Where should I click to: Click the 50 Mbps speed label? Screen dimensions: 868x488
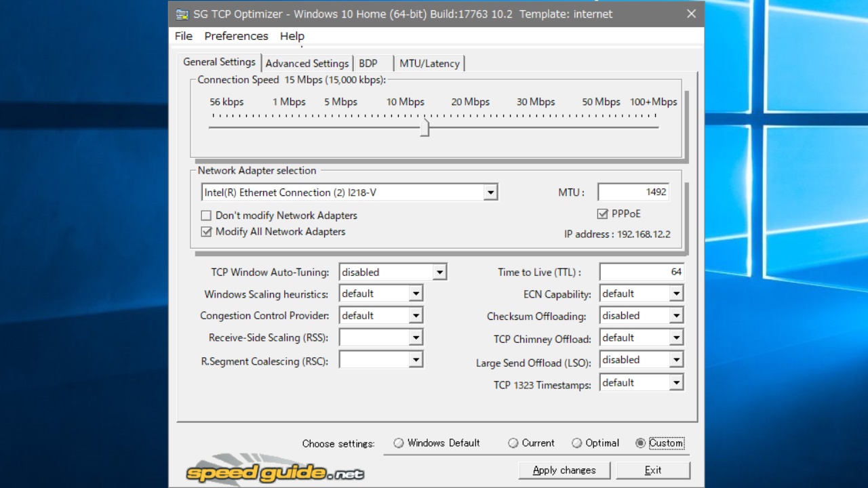click(601, 102)
